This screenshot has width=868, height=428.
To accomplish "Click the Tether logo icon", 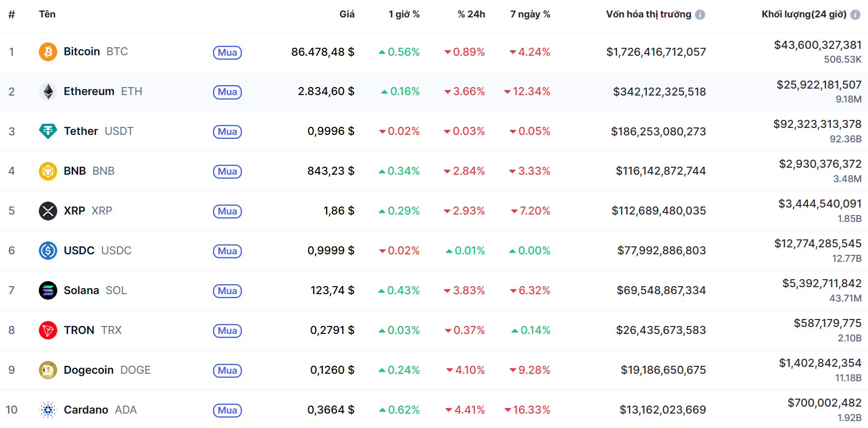I will (48, 131).
